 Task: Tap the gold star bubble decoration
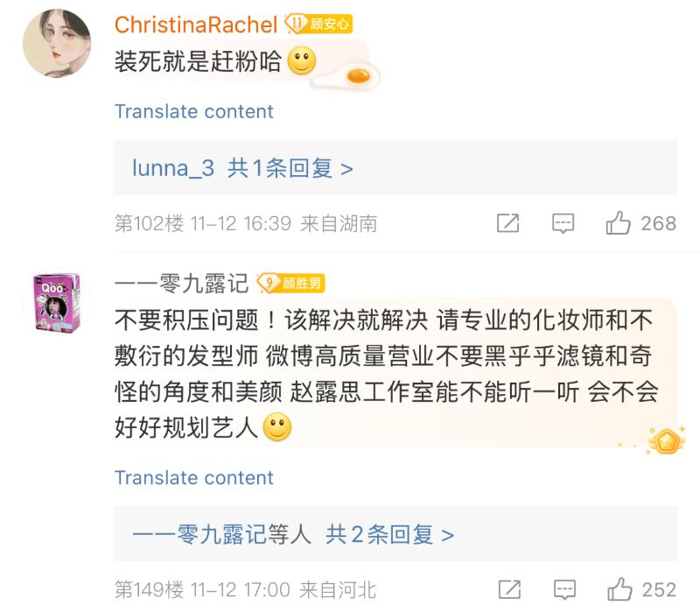click(666, 440)
